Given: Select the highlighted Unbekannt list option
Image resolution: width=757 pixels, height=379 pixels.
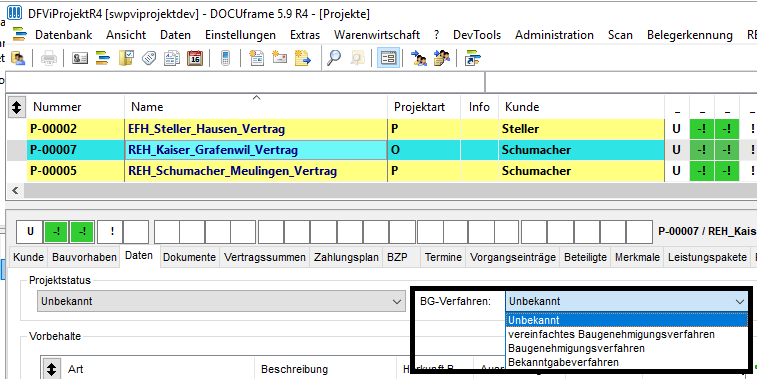Looking at the screenshot, I should pos(627,320).
